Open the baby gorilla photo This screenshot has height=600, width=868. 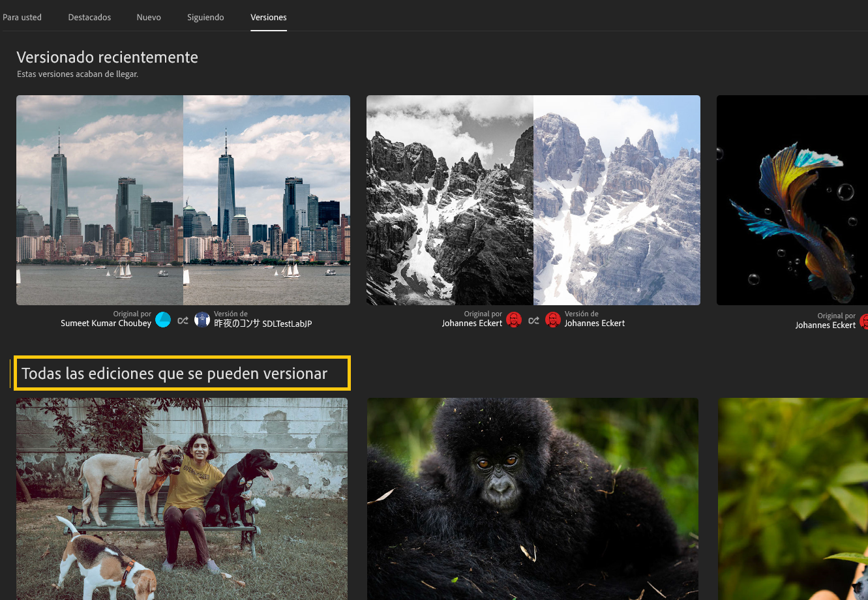(533, 499)
